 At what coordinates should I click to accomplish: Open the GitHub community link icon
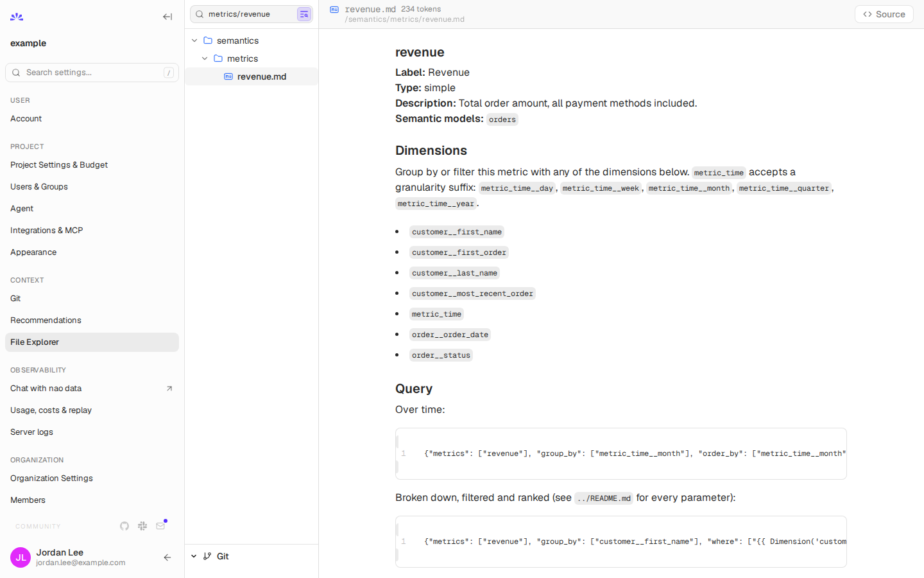click(124, 526)
